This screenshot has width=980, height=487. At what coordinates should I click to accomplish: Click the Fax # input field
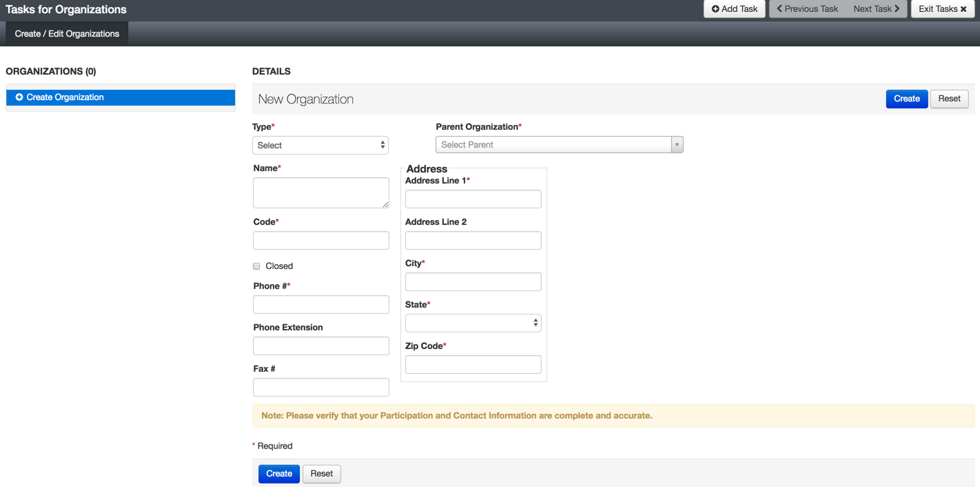pos(321,387)
